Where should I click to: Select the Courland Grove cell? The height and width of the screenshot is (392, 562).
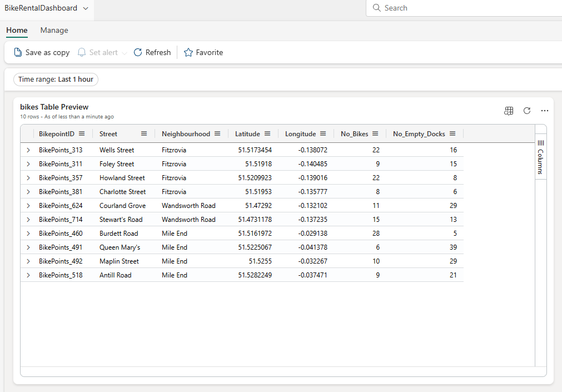coord(123,206)
